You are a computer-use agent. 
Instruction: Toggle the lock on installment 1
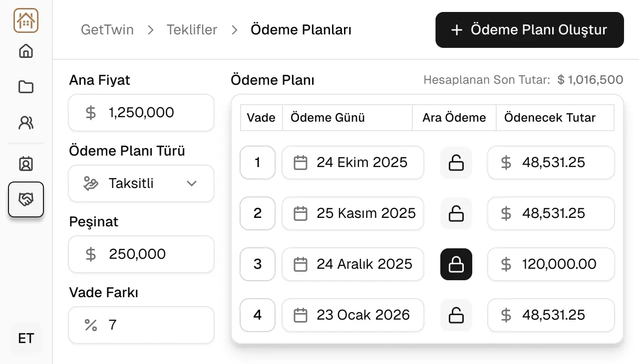[456, 162]
